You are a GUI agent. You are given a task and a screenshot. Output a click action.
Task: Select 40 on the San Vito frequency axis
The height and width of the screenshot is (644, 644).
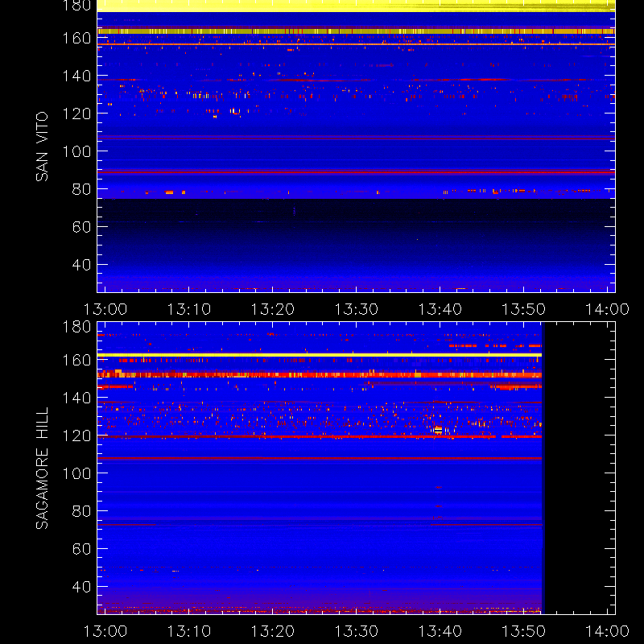tap(81, 265)
